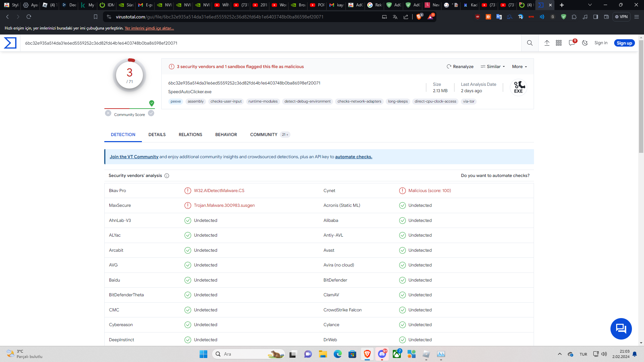644x362 pixels.
Task: Switch to the RELATIONS tab
Action: [x=190, y=135]
